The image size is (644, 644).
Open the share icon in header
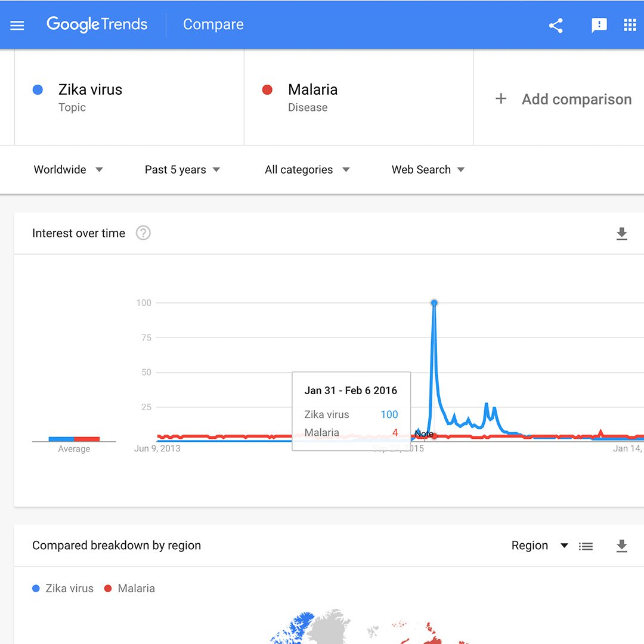(x=556, y=26)
